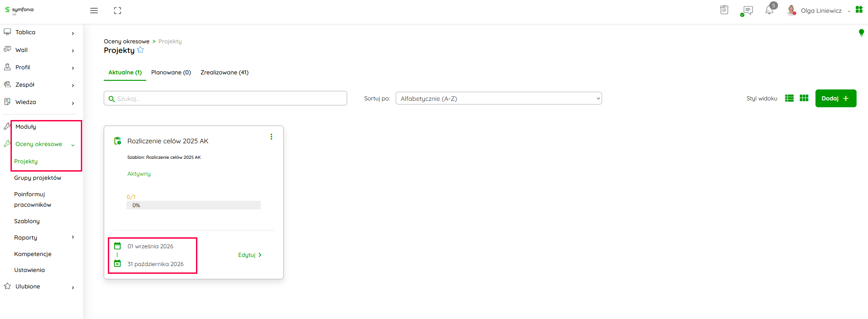This screenshot has width=868, height=319.
Task: Click the Symfonia HR logo
Action: 19,10
